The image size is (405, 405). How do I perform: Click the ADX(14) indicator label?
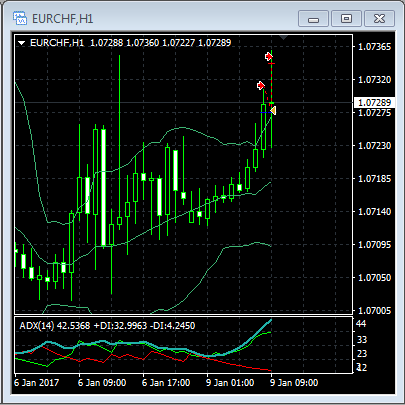[x=107, y=325]
